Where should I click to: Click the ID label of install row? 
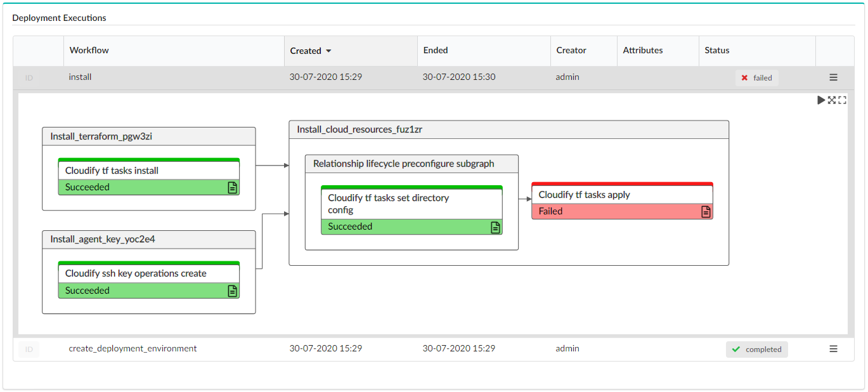pos(29,78)
